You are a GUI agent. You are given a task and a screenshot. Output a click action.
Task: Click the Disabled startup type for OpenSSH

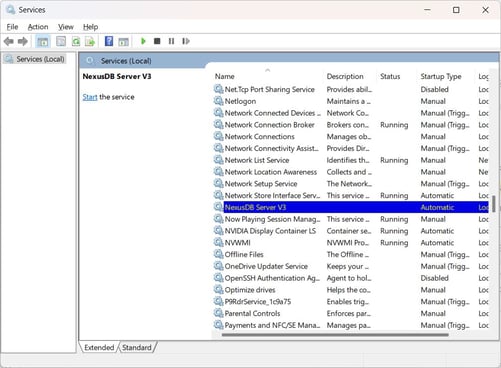click(x=434, y=278)
